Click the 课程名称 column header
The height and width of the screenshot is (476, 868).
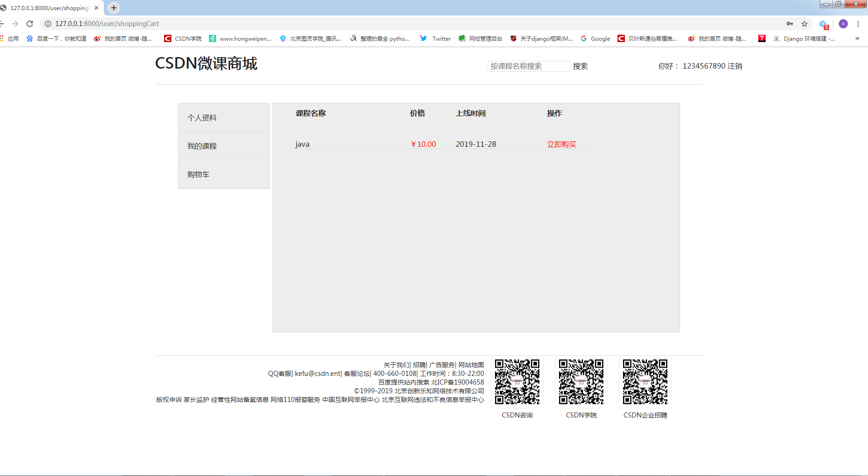pos(311,113)
